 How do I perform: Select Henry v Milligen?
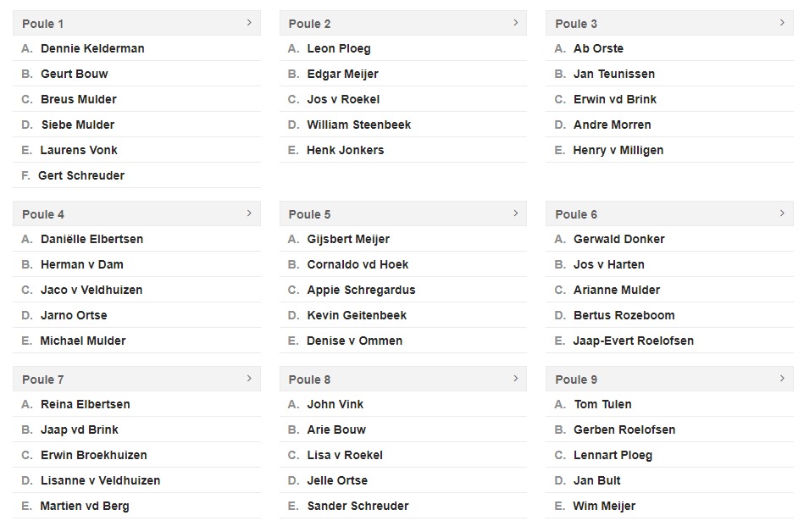click(669, 150)
